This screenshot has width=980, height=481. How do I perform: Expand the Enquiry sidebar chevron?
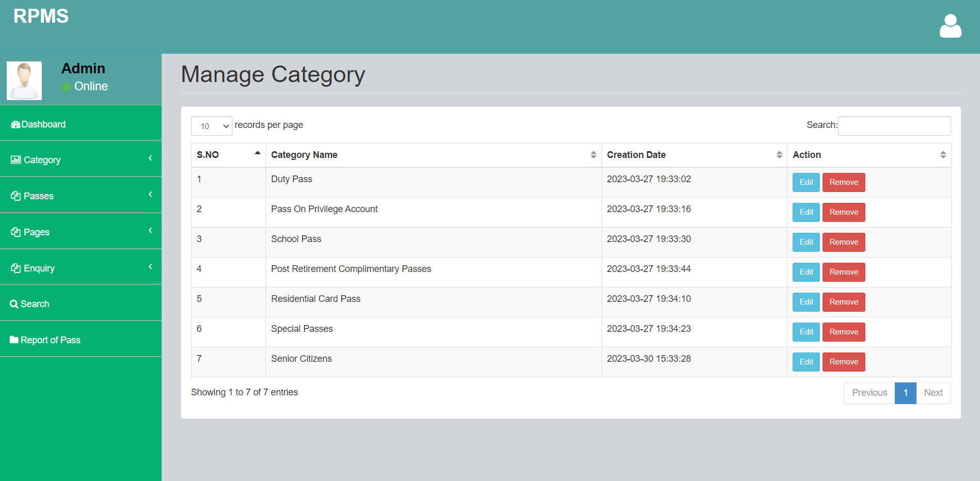[150, 267]
